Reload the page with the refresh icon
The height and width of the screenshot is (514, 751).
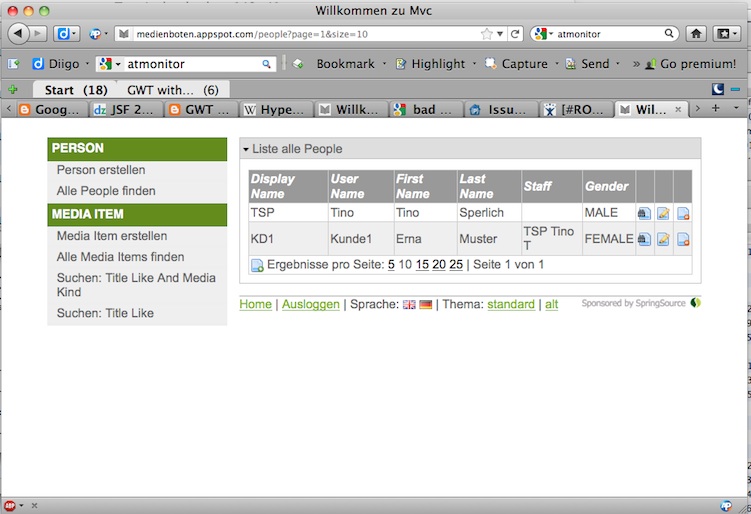point(516,34)
